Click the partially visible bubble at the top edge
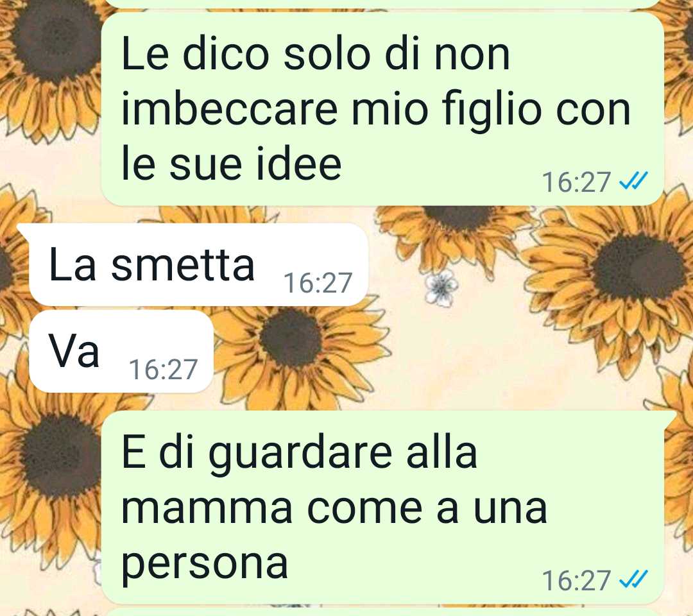 (x=382, y=4)
